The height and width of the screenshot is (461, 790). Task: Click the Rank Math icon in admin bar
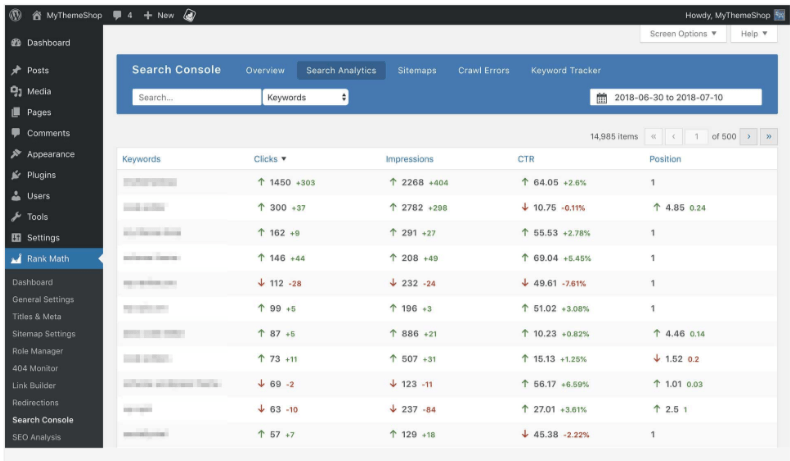190,15
